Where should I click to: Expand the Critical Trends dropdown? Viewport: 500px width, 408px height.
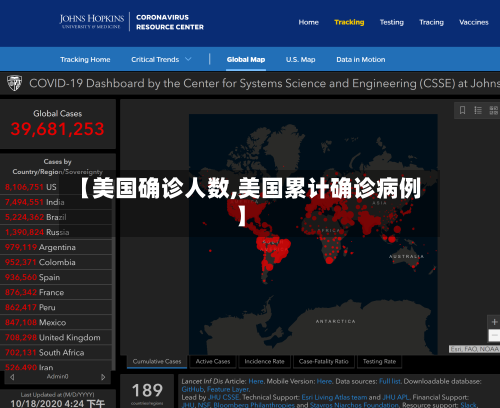tap(161, 59)
